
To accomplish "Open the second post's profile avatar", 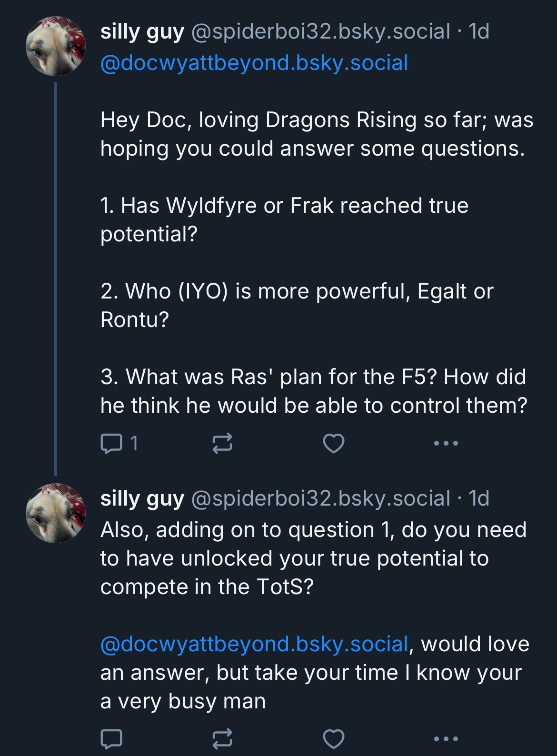I will (x=56, y=513).
